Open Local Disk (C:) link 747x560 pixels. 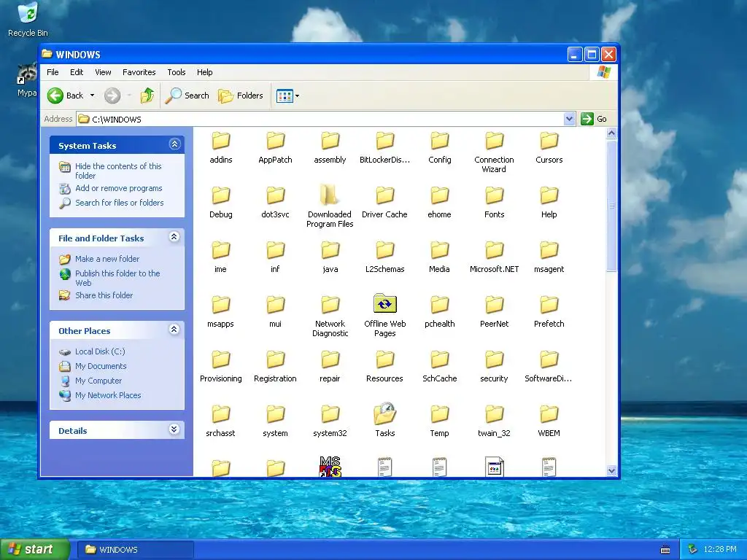point(100,351)
